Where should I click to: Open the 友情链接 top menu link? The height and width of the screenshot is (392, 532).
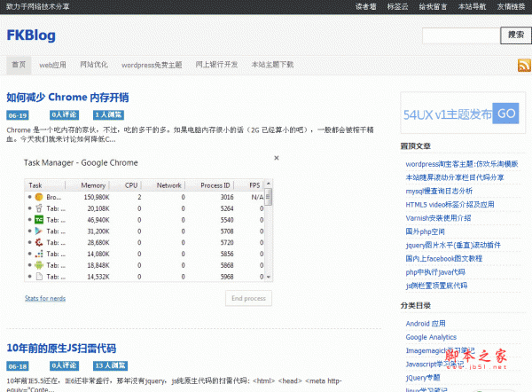(x=511, y=6)
